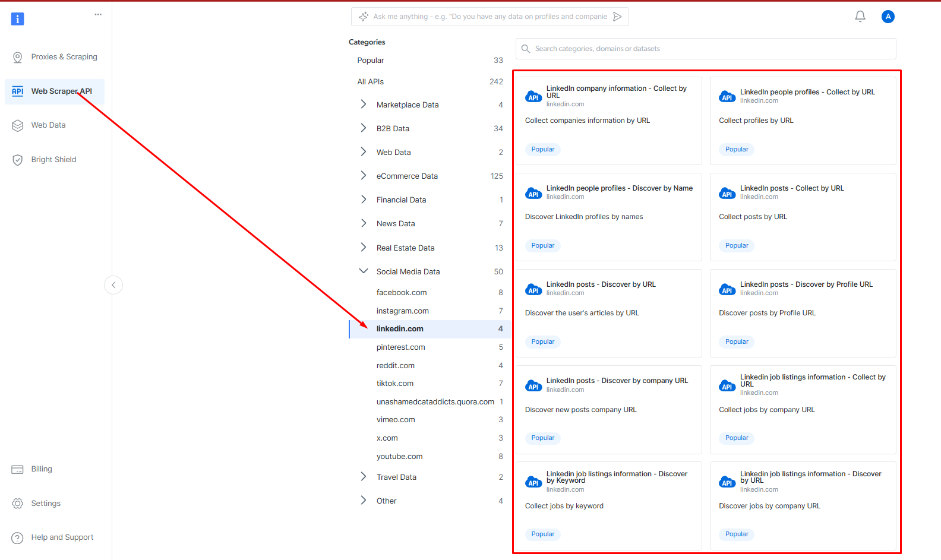The height and width of the screenshot is (560, 941).
Task: Open Web Scraper API section
Action: 55,91
